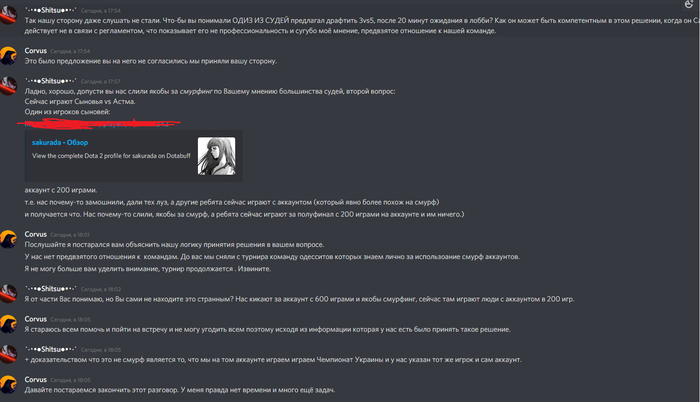
Task: Click the red-scribbled Dotabuff URL
Action: click(x=98, y=123)
